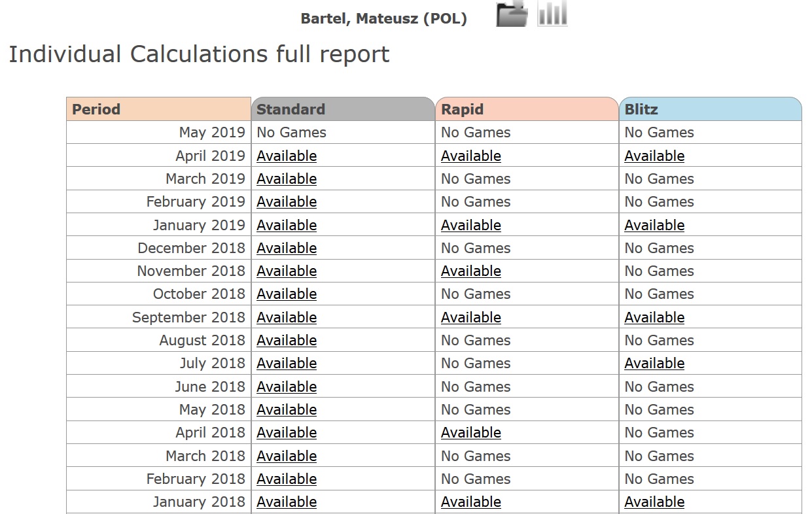Click the Bartel, Mateusz (POL) player name

click(383, 18)
